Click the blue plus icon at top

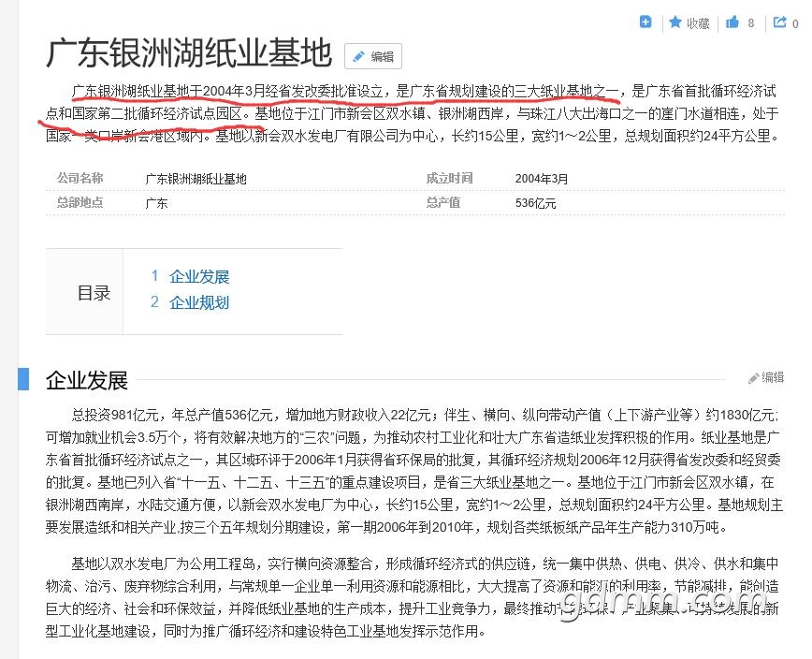pos(645,22)
